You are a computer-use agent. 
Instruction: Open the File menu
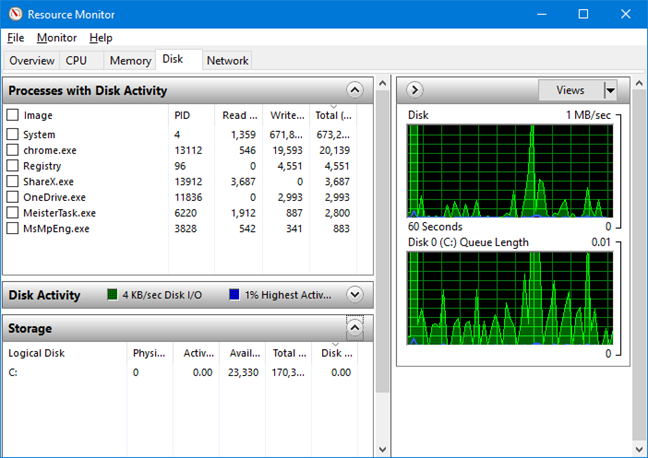(16, 38)
